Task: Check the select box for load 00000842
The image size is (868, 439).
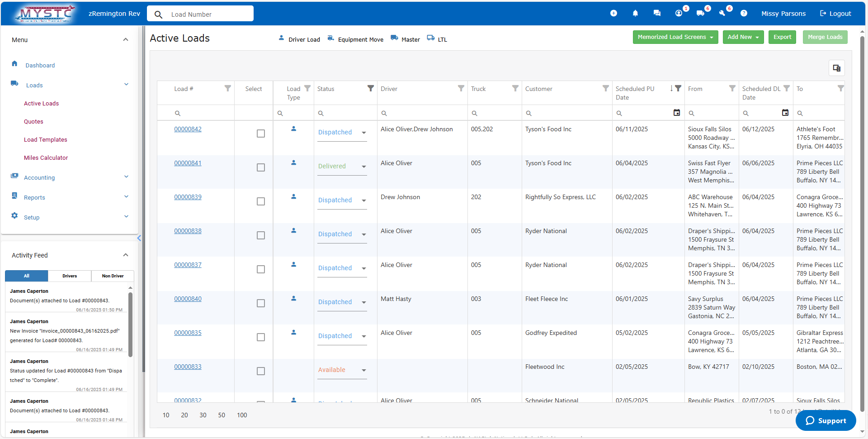Action: click(x=261, y=134)
